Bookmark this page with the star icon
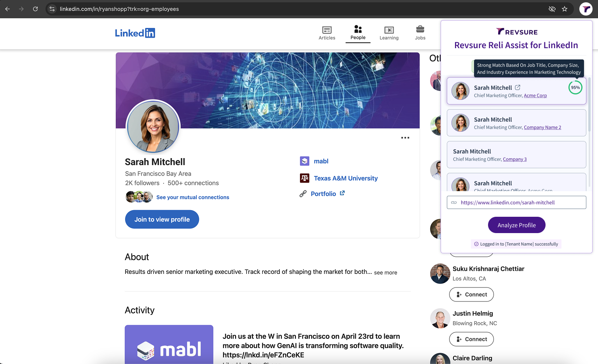 point(565,9)
